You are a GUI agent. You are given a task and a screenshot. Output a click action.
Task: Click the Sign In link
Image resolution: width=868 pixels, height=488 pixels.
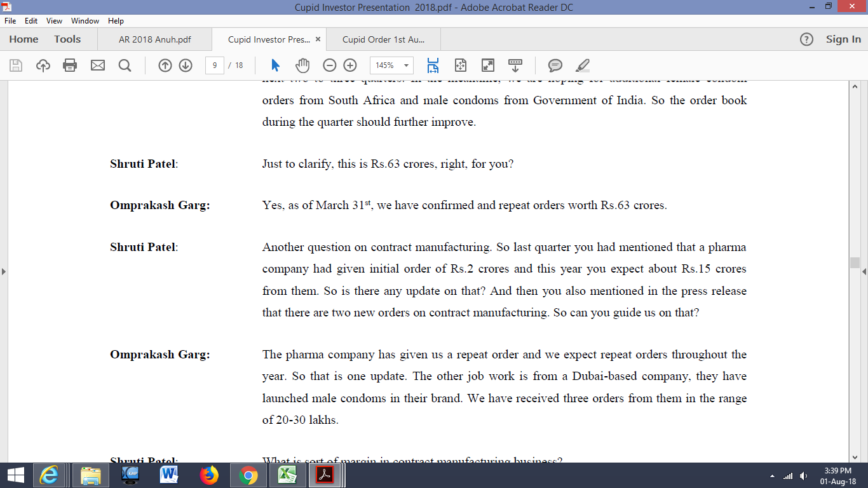point(843,39)
